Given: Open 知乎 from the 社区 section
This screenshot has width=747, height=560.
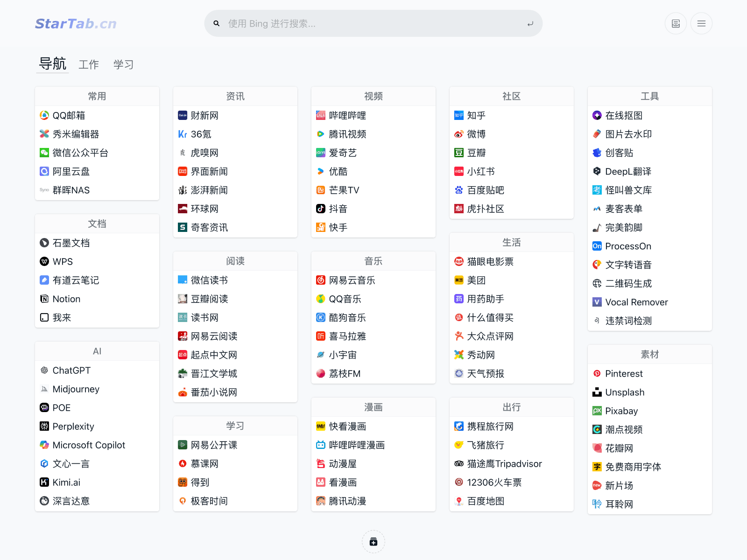Looking at the screenshot, I should [477, 115].
